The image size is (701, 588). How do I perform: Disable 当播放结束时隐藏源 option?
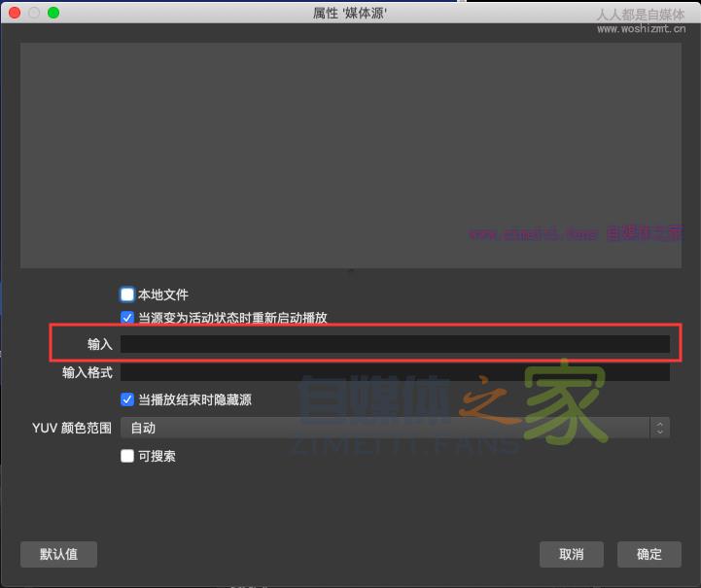pyautogui.click(x=127, y=399)
